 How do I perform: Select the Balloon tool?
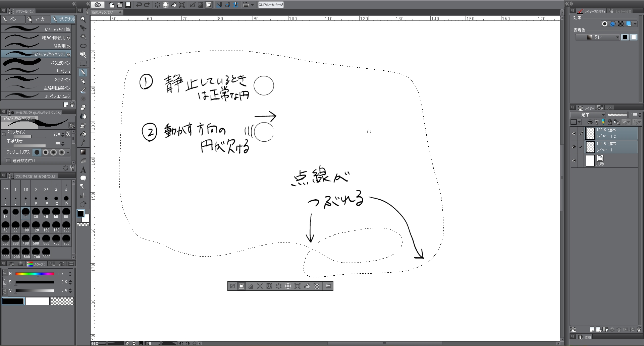click(x=83, y=178)
